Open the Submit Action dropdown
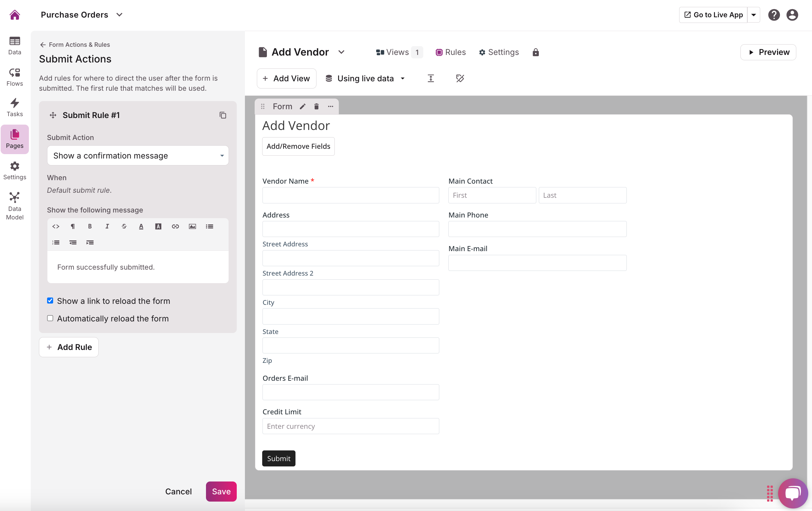This screenshot has width=812, height=511. point(138,155)
